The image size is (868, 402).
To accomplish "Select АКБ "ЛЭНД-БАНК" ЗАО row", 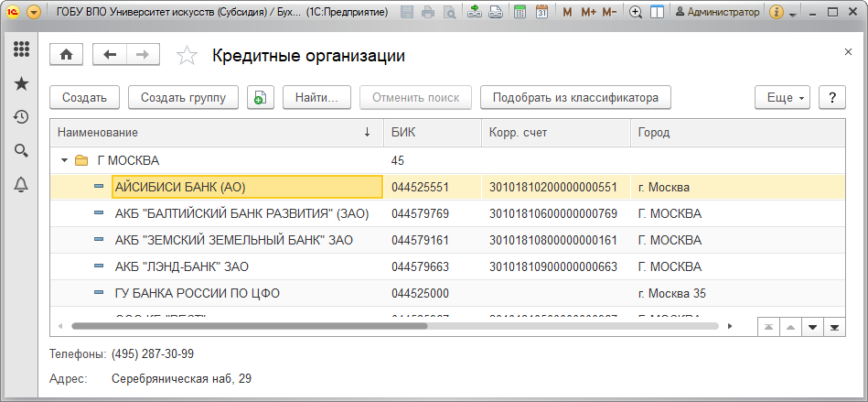I will point(447,267).
